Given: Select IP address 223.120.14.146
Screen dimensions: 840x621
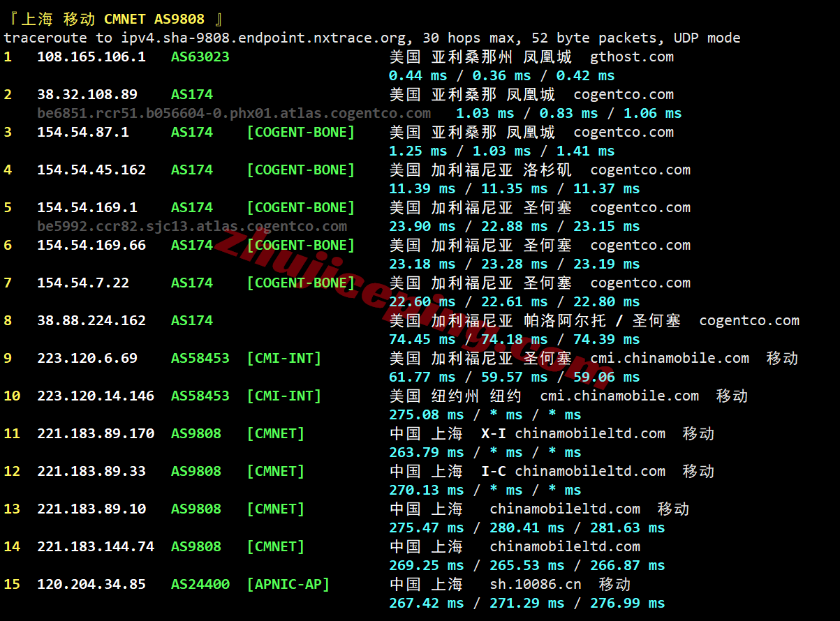Looking at the screenshot, I should coord(96,396).
